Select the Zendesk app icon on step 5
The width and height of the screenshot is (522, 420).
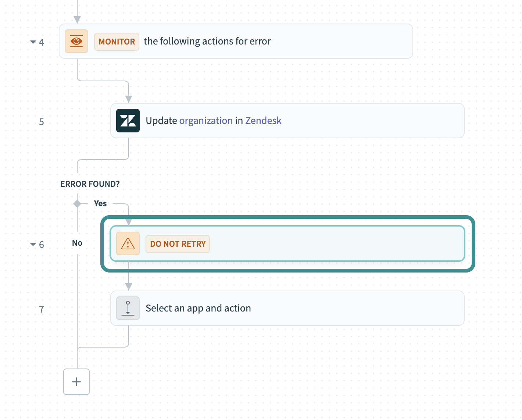tap(128, 121)
